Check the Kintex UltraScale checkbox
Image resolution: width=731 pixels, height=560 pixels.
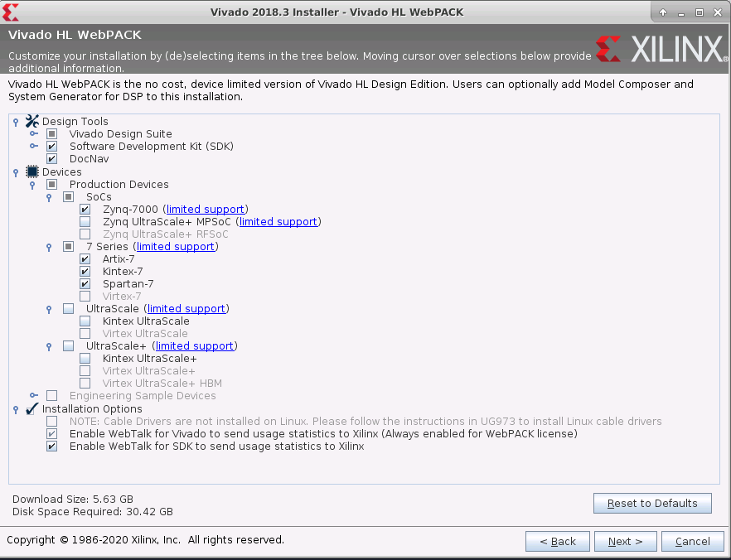click(x=85, y=321)
